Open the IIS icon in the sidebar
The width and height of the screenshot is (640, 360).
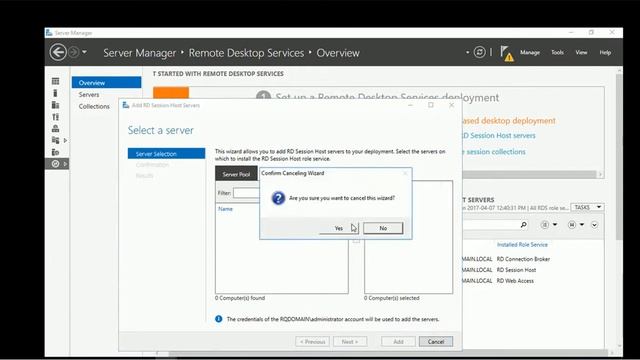point(56,152)
